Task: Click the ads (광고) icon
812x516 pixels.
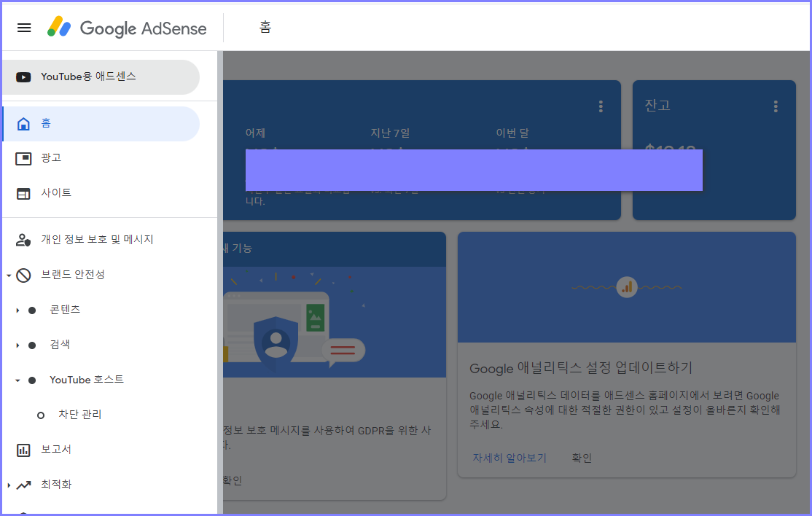Action: pos(23,158)
